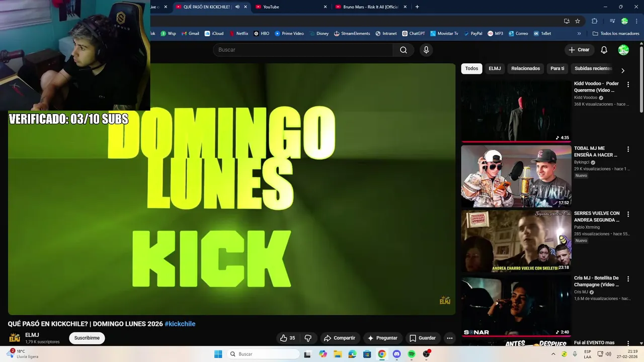Open the Crear dropdown button
Image resolution: width=644 pixels, height=362 pixels.
579,50
